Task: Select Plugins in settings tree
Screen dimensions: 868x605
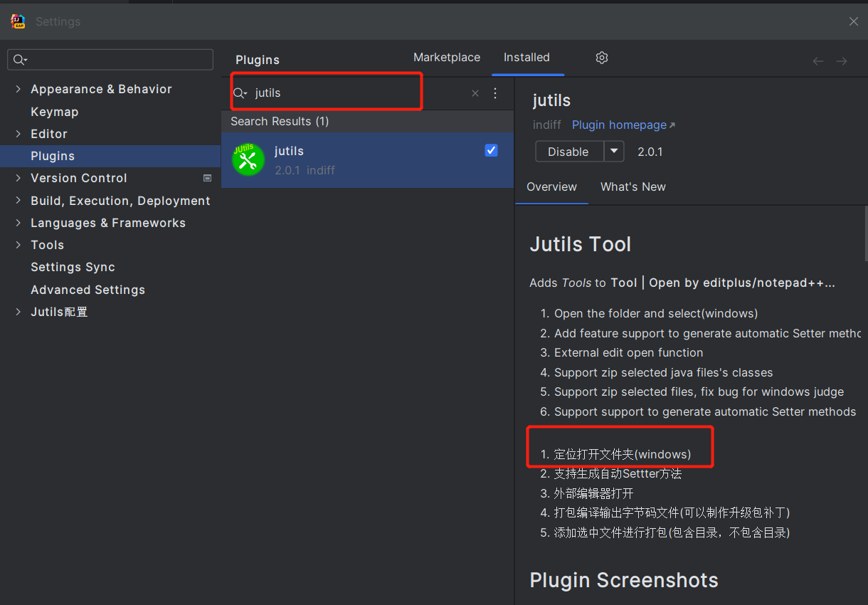Action: pos(110,156)
